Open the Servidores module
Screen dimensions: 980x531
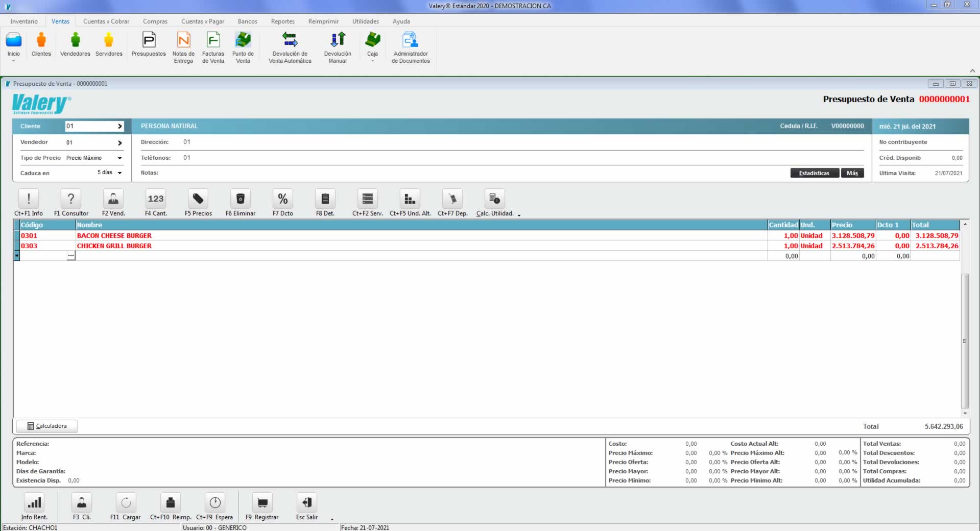[x=109, y=44]
